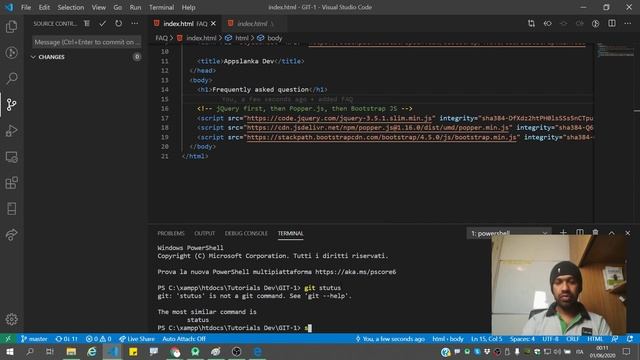Switch to the PROBLEMS panel tab
This screenshot has width=640, height=360.
(x=171, y=233)
